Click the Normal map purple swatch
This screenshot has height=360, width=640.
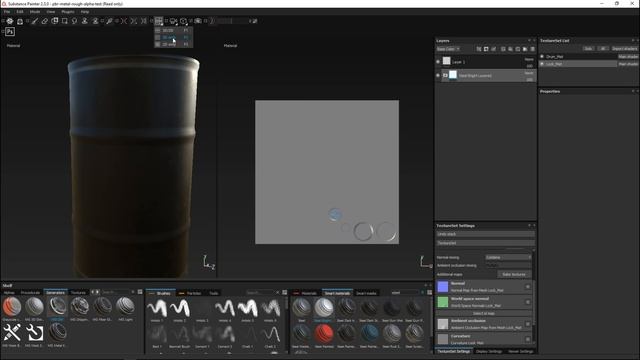[443, 287]
